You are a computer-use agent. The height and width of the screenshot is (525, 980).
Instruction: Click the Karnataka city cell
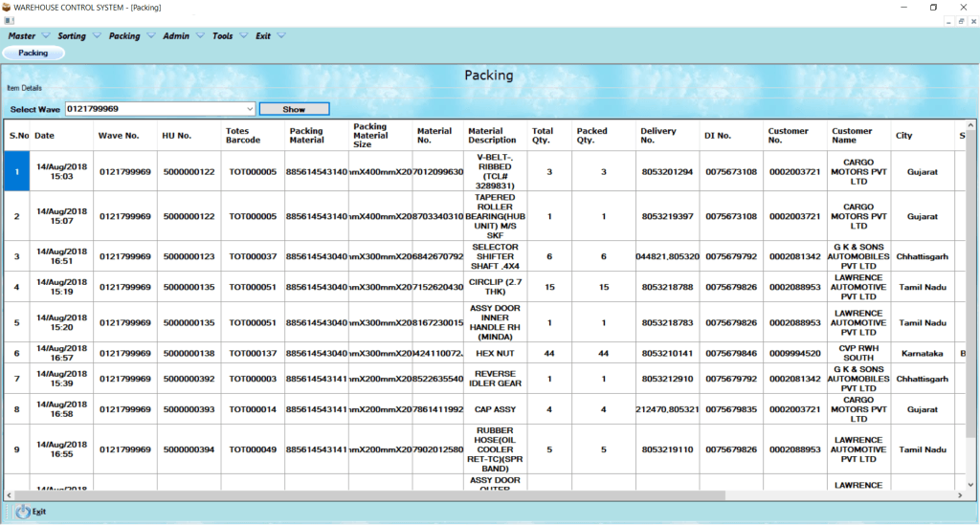pyautogui.click(x=923, y=353)
